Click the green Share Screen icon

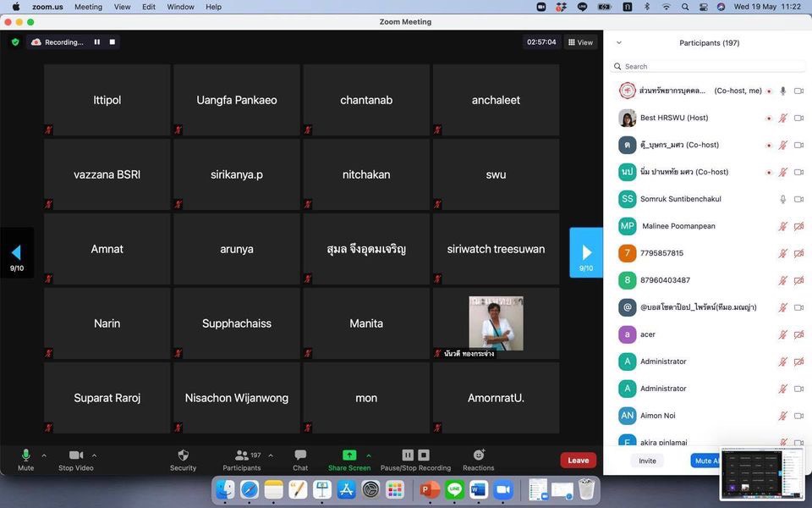349,456
